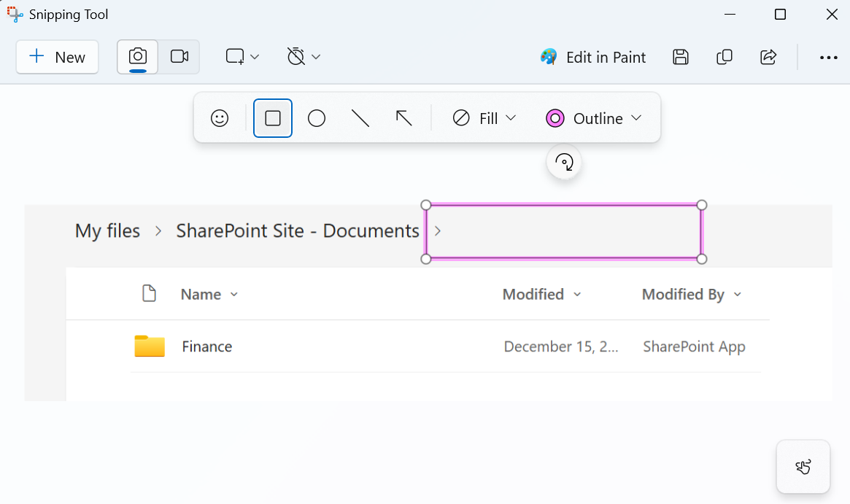Minimize the Snipping Tool window
The image size is (850, 504).
click(730, 14)
